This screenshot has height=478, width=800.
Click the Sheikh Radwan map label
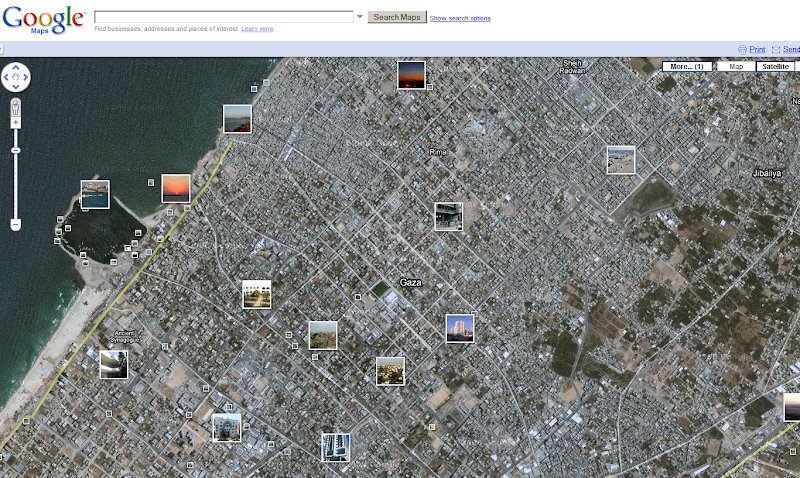pos(572,67)
